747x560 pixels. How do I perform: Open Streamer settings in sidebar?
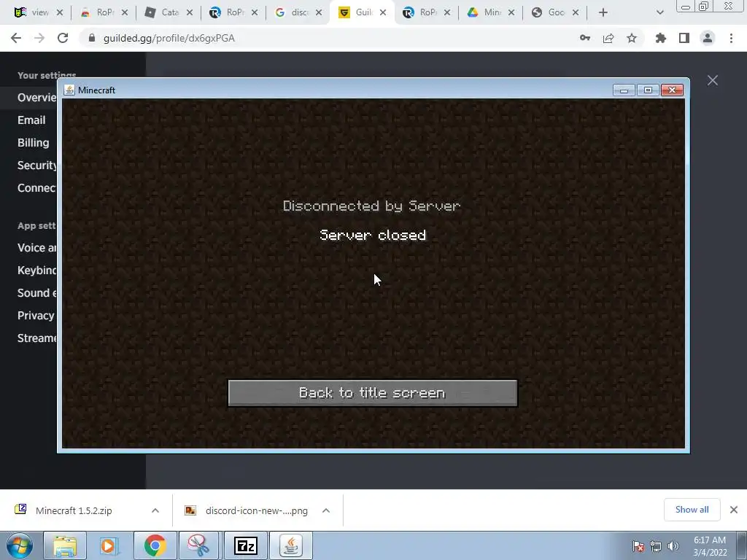point(36,338)
